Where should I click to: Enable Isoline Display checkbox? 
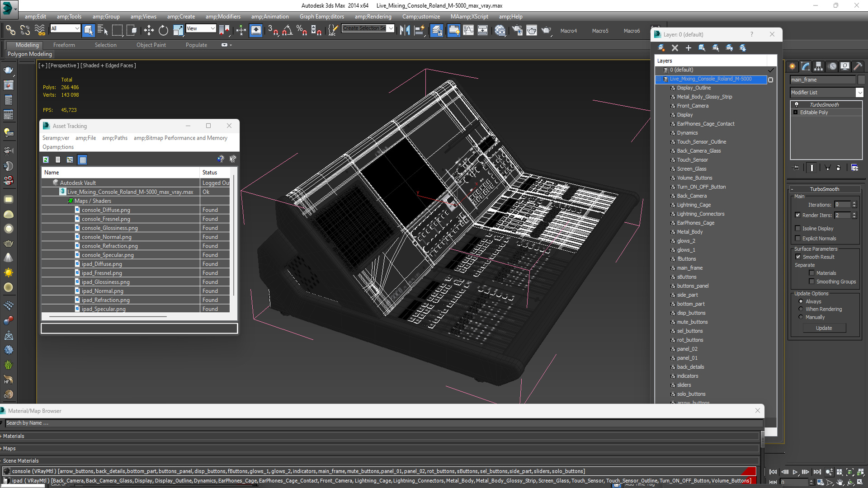coord(797,228)
